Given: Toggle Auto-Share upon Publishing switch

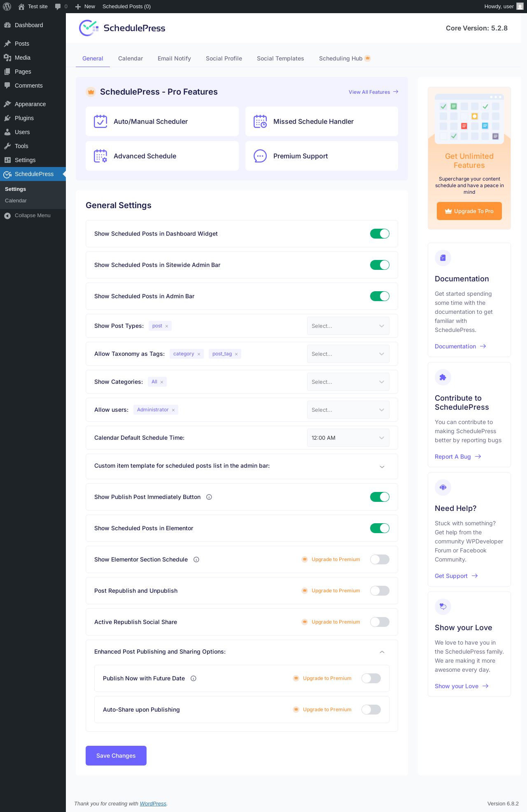Looking at the screenshot, I should click(371, 710).
